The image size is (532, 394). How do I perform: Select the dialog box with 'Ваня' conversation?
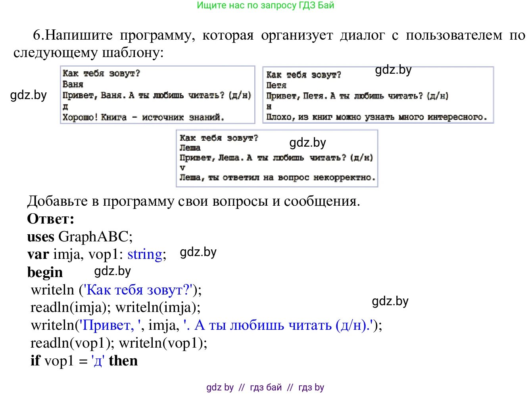(157, 95)
